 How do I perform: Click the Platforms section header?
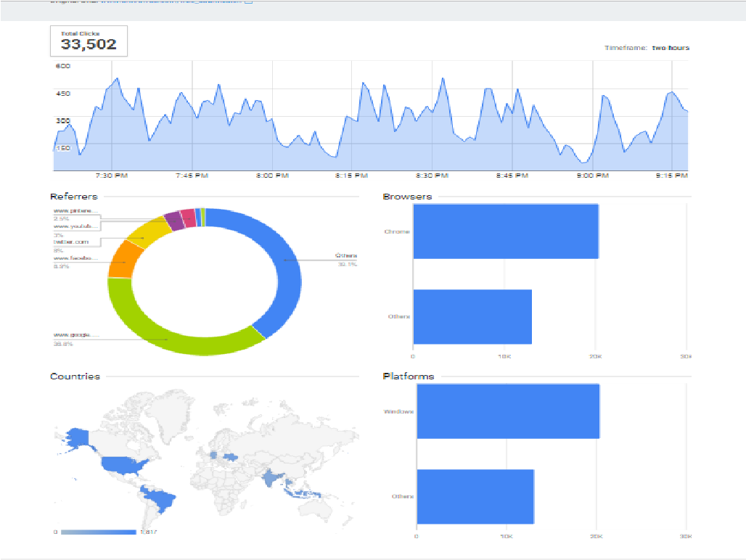tap(407, 376)
